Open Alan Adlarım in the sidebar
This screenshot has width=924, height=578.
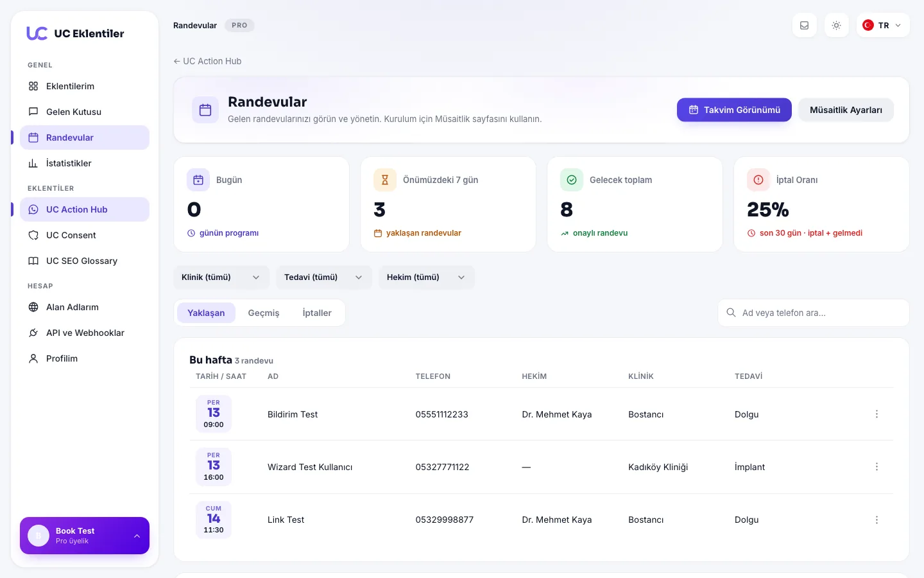pos(85,307)
